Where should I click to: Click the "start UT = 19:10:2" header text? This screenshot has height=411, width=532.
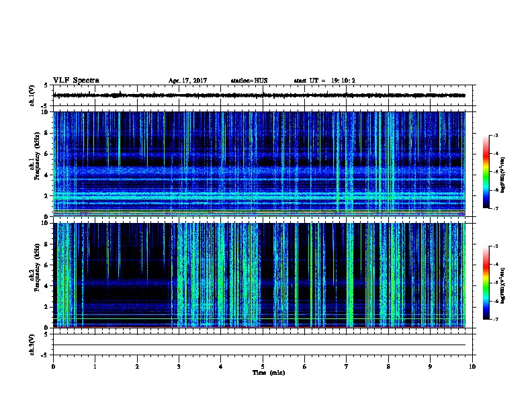pyautogui.click(x=324, y=81)
